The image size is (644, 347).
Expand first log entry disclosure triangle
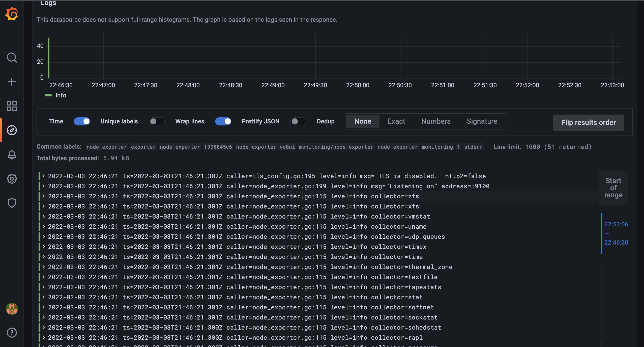click(x=43, y=176)
